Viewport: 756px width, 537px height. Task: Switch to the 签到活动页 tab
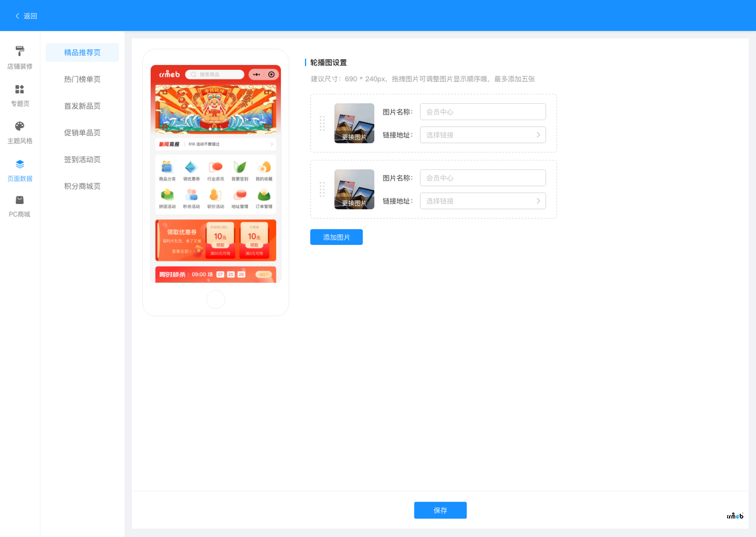[x=83, y=159]
